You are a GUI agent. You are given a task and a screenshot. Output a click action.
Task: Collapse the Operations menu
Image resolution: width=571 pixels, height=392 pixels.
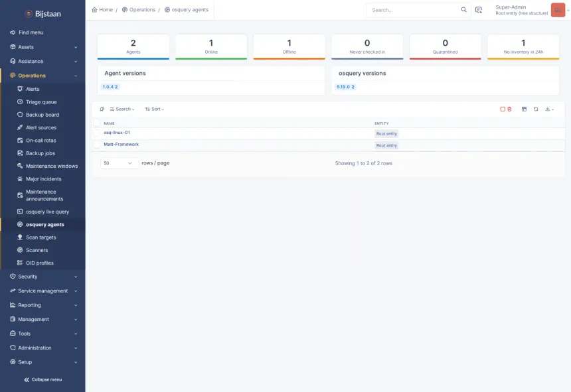(42, 75)
